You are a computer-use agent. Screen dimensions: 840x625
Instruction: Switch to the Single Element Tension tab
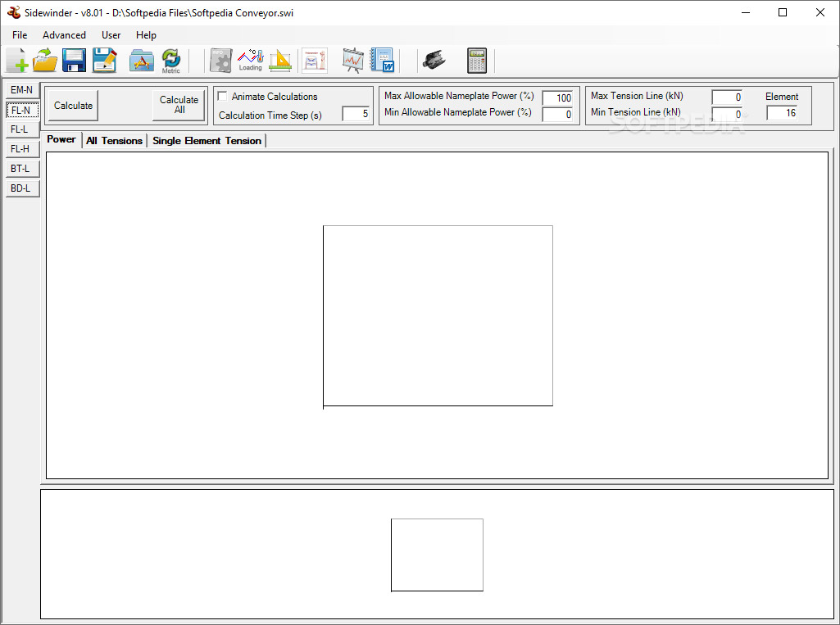pos(207,141)
